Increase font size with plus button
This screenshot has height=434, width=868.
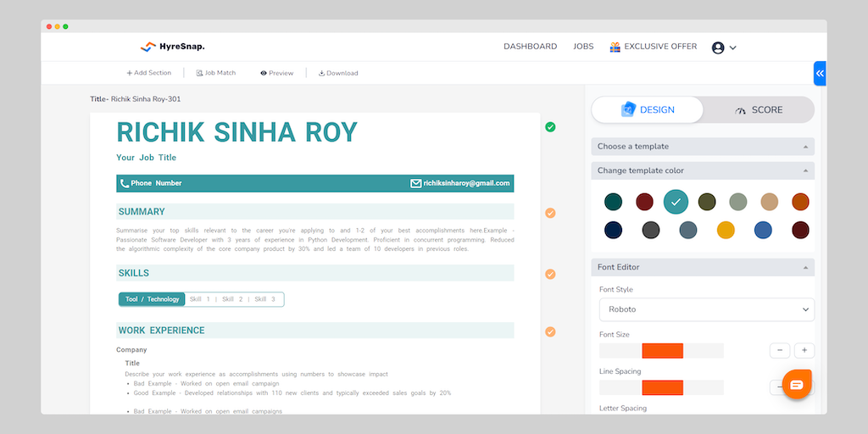(x=804, y=350)
